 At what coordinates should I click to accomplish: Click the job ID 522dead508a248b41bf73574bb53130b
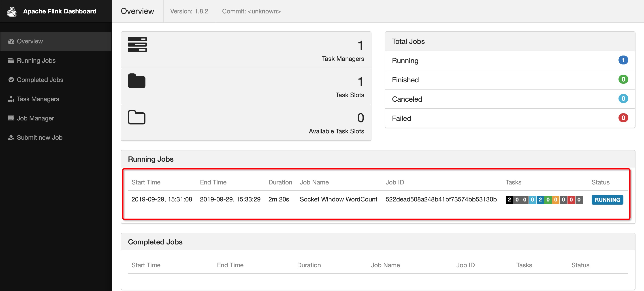[x=441, y=199]
